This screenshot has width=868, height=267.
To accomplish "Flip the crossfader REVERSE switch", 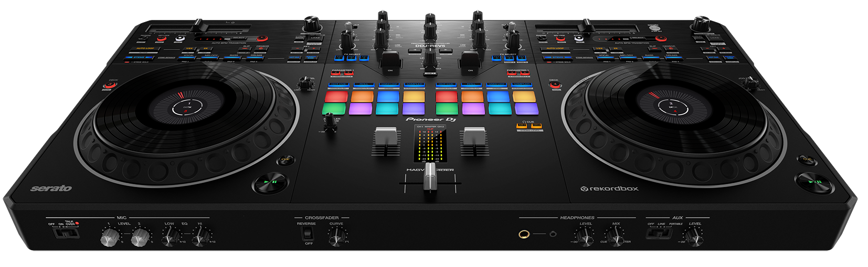I will [307, 233].
